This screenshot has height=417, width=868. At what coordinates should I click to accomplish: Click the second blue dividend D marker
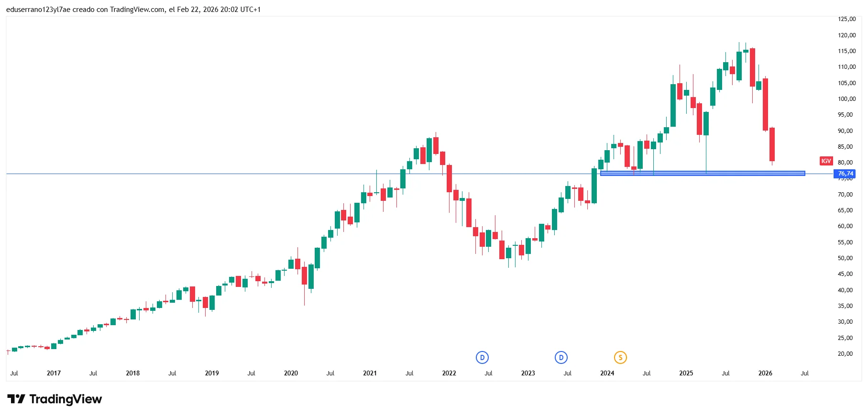[561, 357]
